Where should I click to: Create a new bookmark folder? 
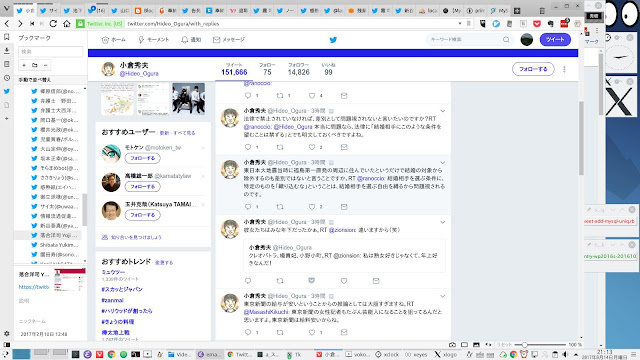[35, 65]
